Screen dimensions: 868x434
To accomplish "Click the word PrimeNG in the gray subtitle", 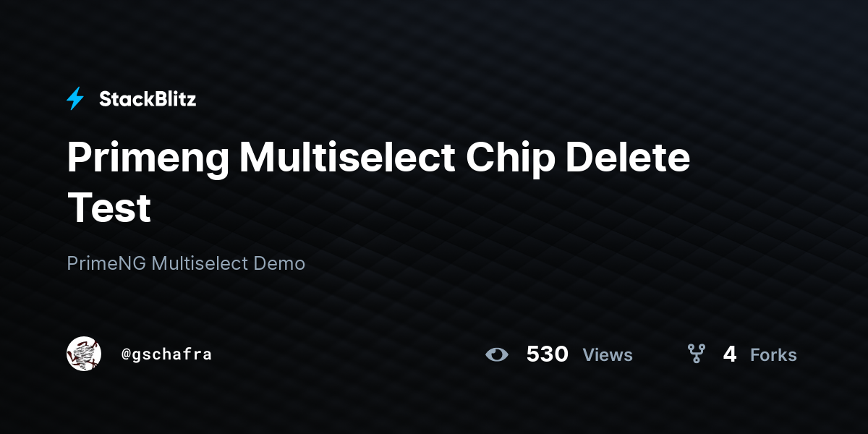I will coord(106,263).
